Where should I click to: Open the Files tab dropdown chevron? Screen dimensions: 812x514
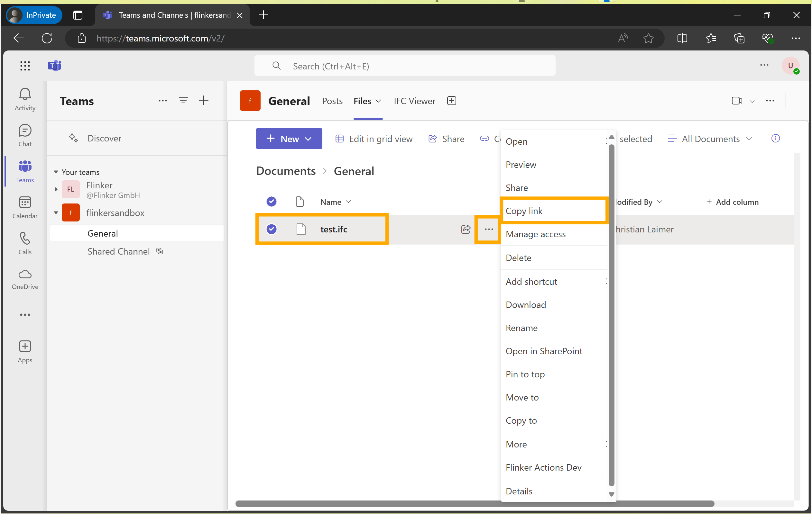point(378,101)
